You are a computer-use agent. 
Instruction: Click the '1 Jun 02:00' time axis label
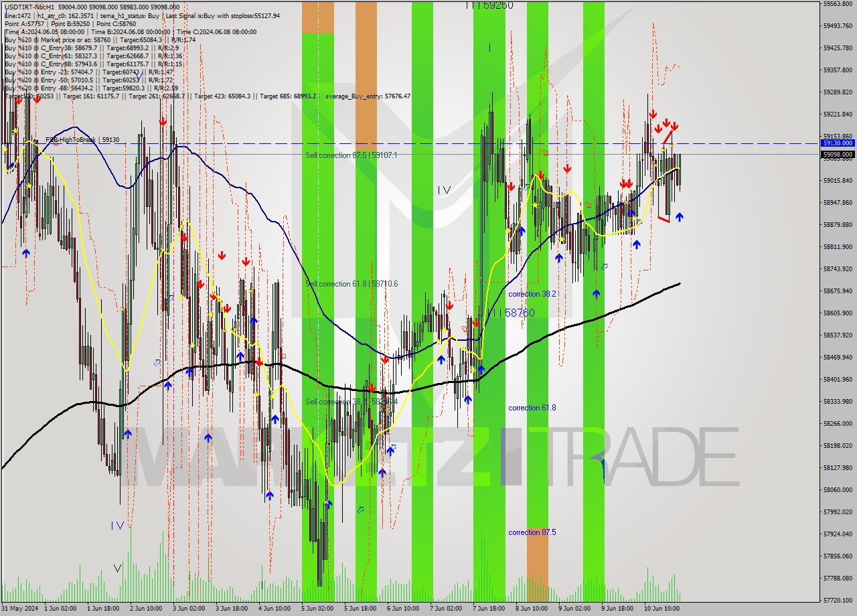click(60, 609)
